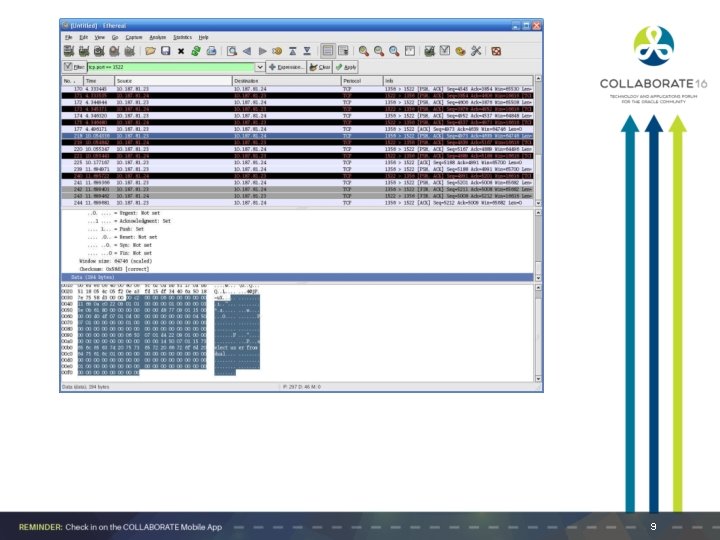Sort by the Destination column header
The height and width of the screenshot is (540, 720).
(287, 81)
